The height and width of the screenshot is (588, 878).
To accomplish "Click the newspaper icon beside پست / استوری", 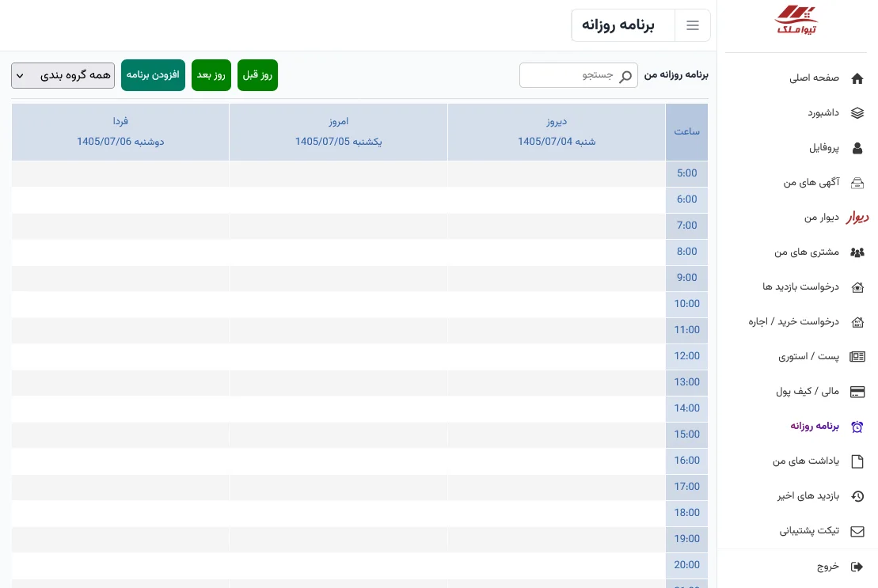I will (857, 357).
